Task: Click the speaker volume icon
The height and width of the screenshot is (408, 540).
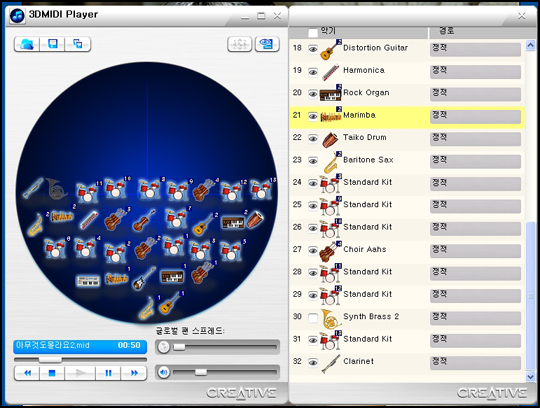Action: click(164, 372)
